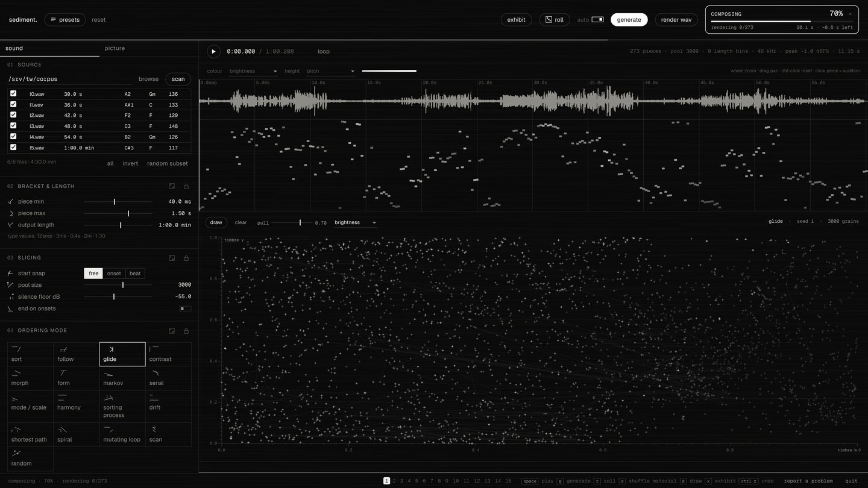Viewport: 868px width, 488px height.
Task: Select the drift ordering mode
Action: 168,407
